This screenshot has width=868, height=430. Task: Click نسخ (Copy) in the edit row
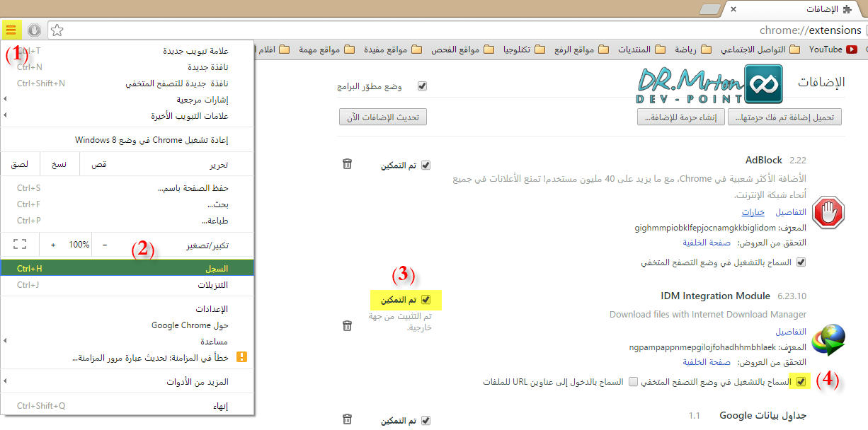coord(59,164)
